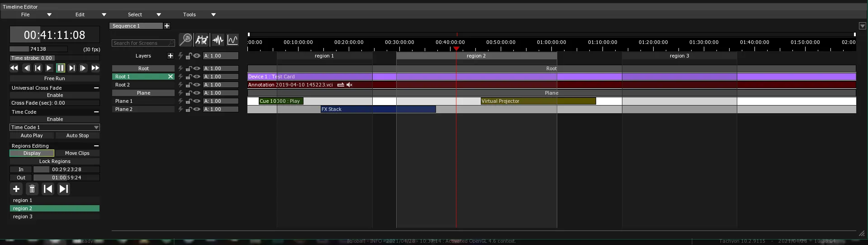This screenshot has height=245, width=868.
Task: Open the Time Code 1 dropdown
Action: [x=55, y=127]
